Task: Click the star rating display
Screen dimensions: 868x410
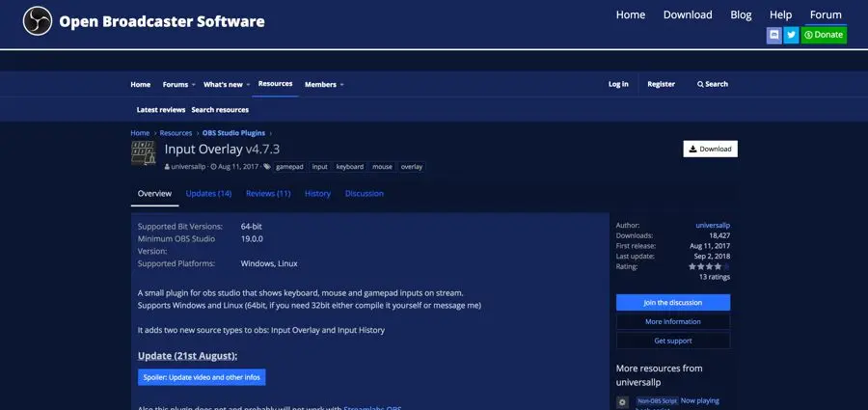Action: (712, 266)
